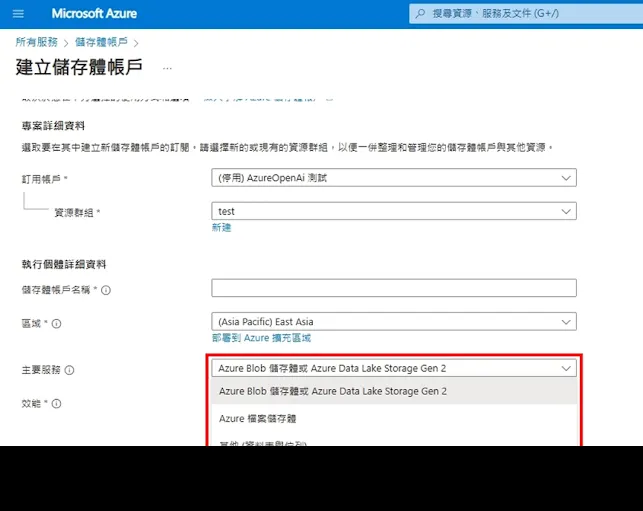Click the search magnifier icon

[x=420, y=14]
